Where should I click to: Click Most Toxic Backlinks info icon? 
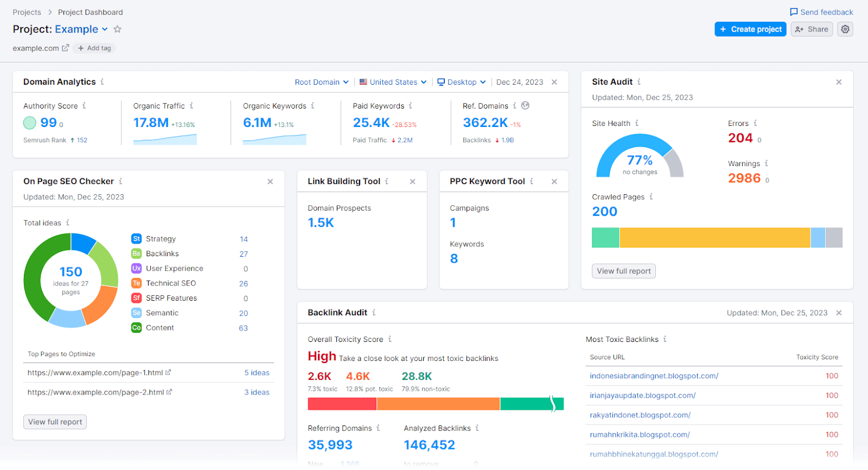pyautogui.click(x=665, y=339)
